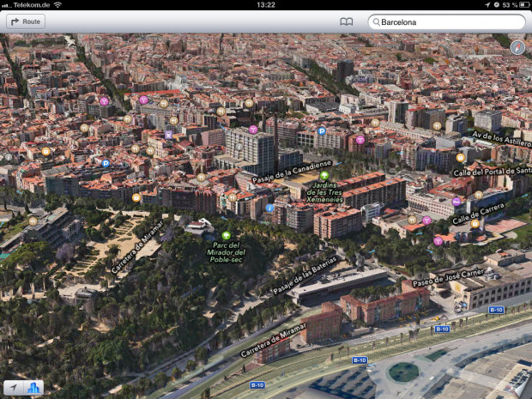
Task: Click the B-10 shield nearest the roundabout
Action: (x=360, y=360)
